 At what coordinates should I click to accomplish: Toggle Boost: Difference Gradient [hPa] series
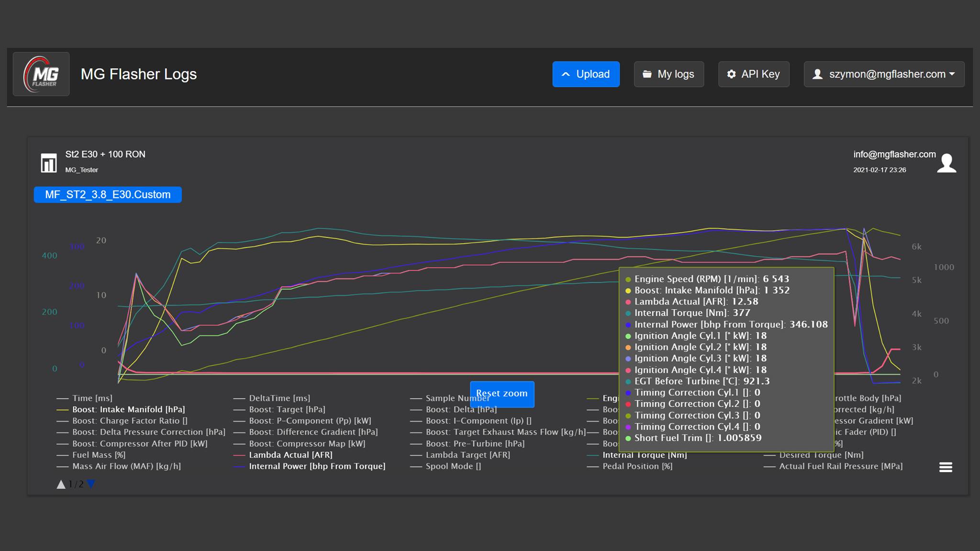tap(305, 432)
